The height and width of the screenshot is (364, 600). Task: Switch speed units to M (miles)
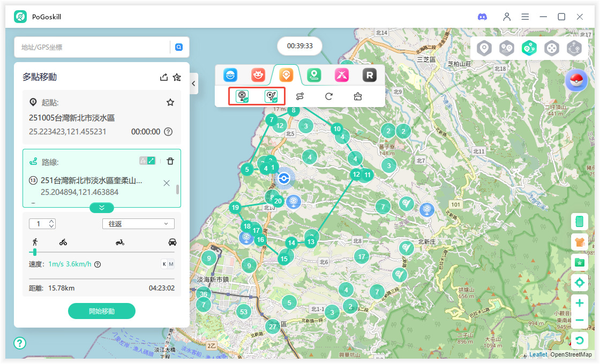click(x=171, y=264)
